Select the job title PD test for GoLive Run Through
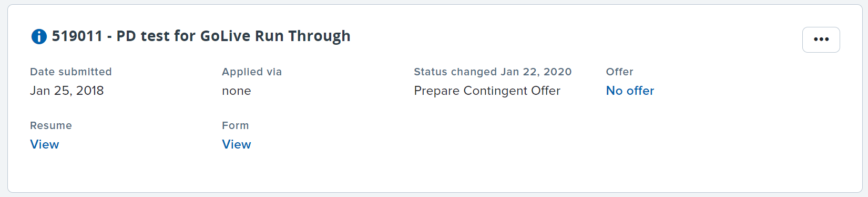 pyautogui.click(x=233, y=36)
